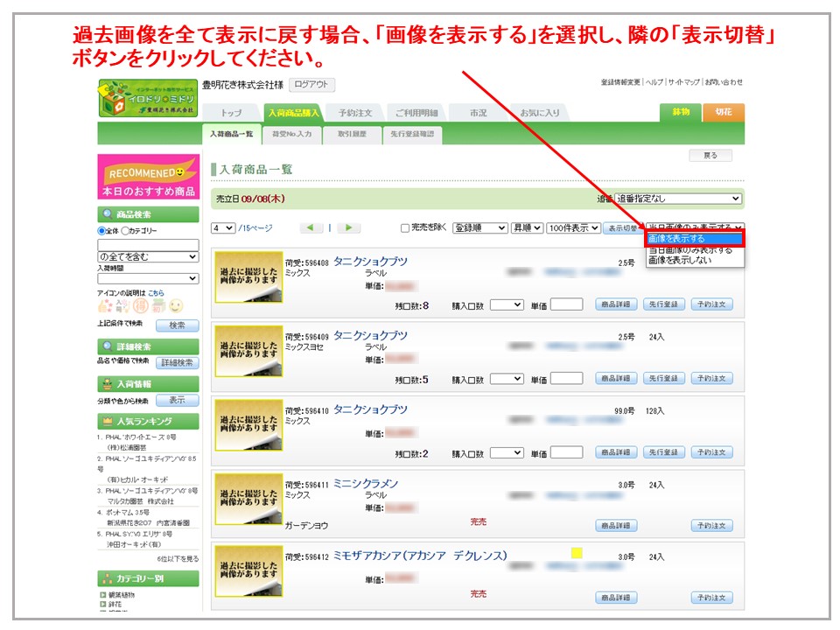Check the 完売を除く checkbox
The image size is (840, 630).
[x=404, y=228]
